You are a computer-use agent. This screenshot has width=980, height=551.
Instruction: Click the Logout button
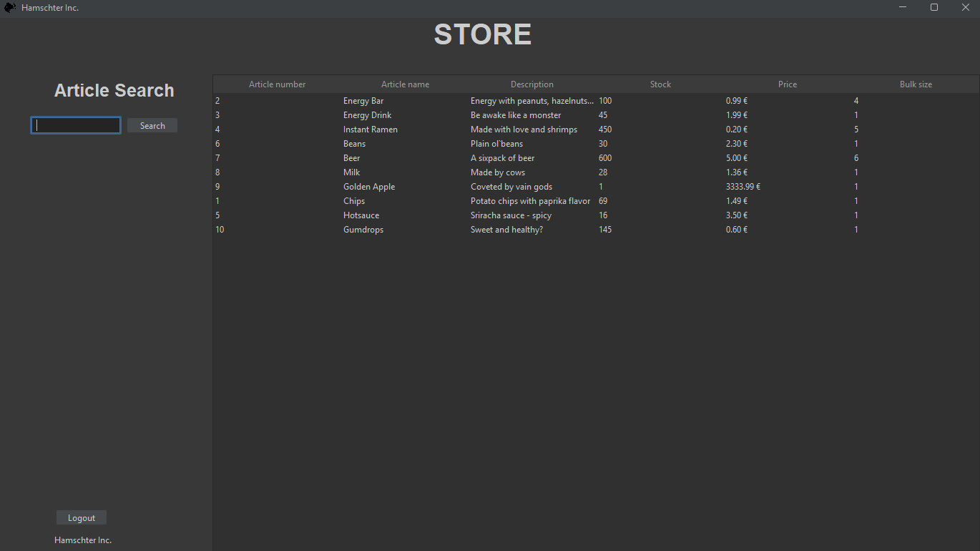(x=82, y=518)
